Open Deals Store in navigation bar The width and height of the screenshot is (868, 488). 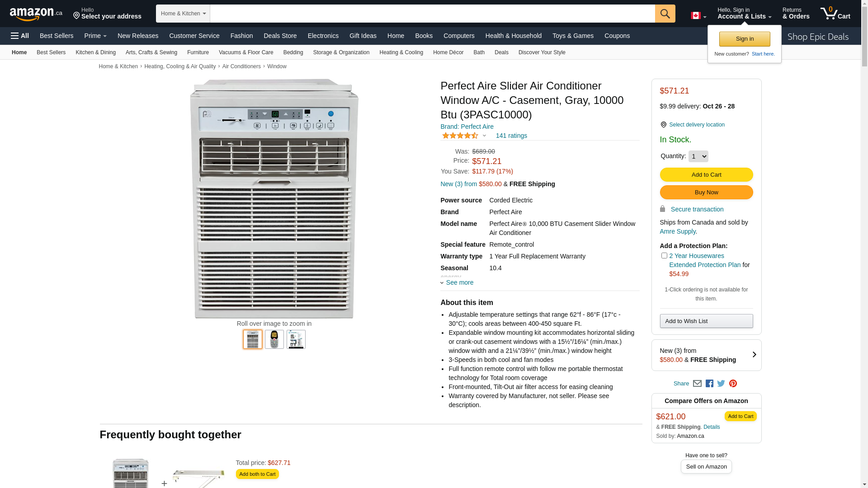point(280,36)
